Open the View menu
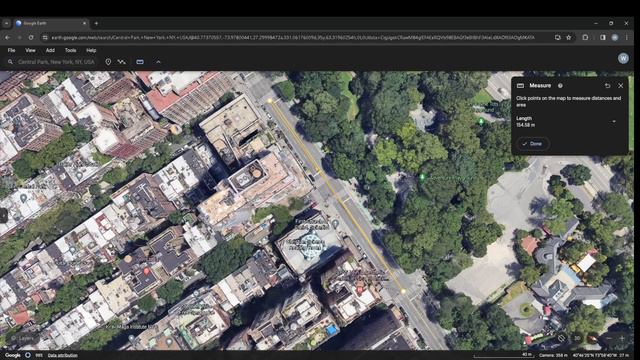640x360 pixels. 30,50
